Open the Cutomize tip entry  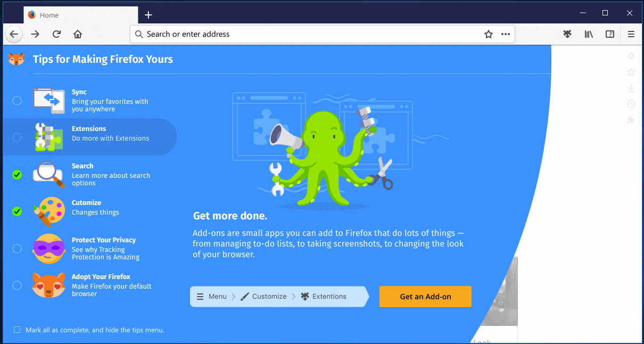89,211
